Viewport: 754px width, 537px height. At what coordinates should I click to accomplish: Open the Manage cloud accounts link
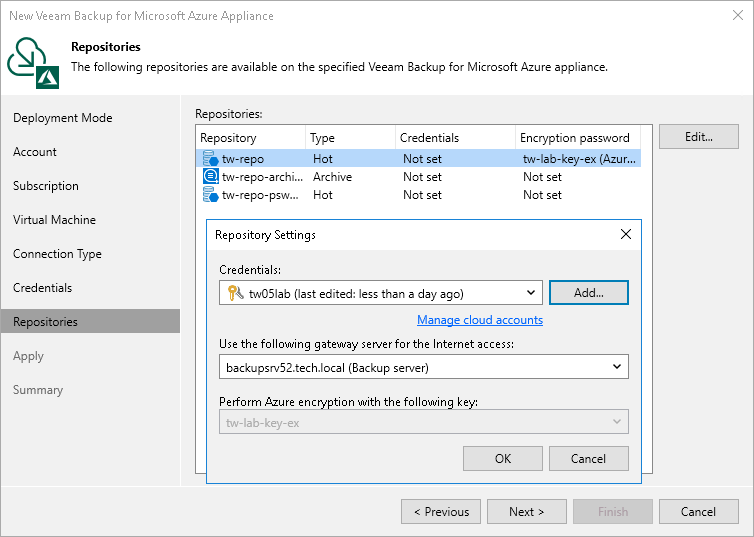(480, 320)
